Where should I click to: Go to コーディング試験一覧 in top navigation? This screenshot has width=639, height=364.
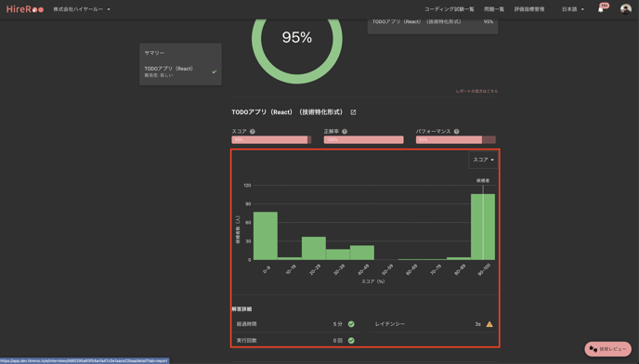tap(450, 9)
